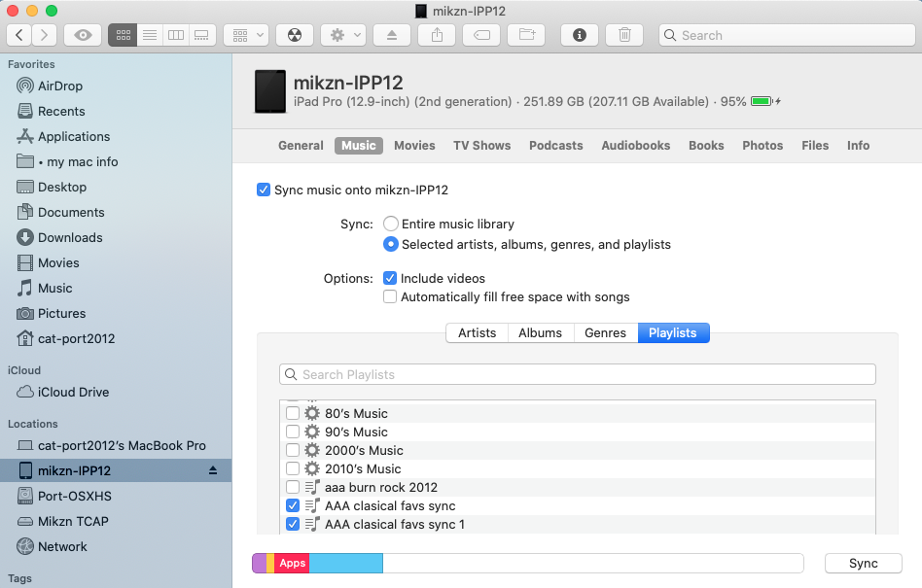Click the share toolbar button
Viewport: 922px width, 588px height.
click(x=437, y=35)
